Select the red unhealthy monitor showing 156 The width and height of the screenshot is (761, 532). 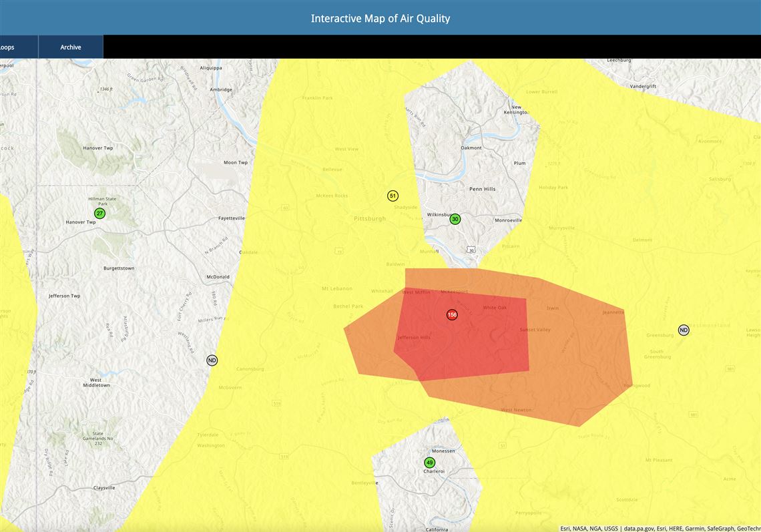click(x=452, y=314)
